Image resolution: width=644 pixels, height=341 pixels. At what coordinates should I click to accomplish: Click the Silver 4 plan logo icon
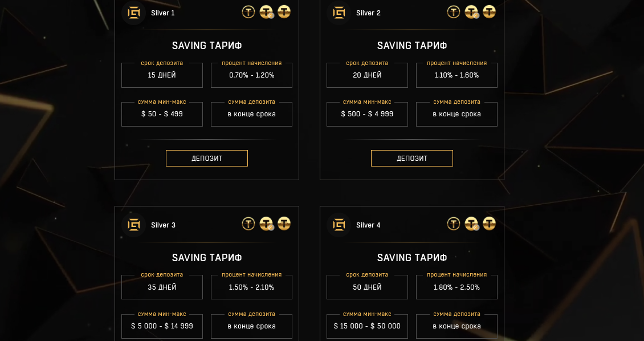[339, 225]
